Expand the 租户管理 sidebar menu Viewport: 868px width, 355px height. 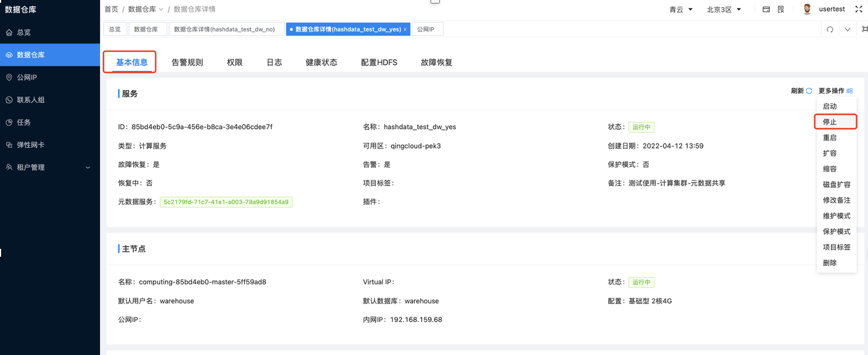(x=34, y=167)
